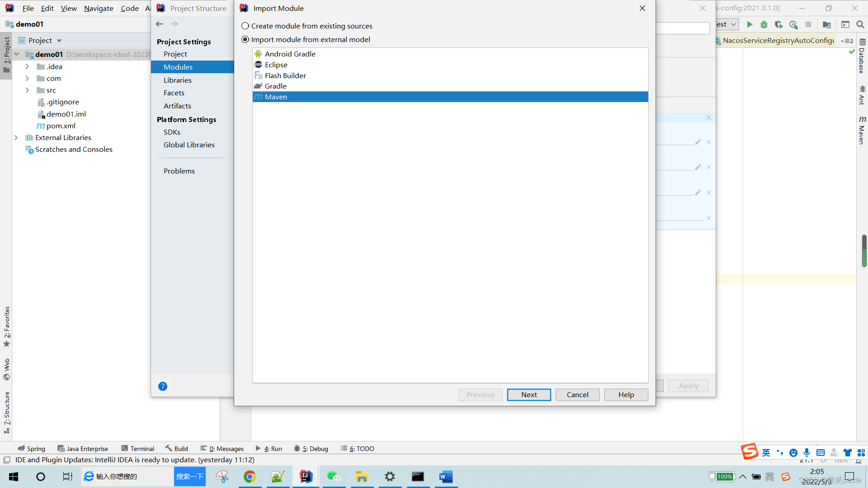Click the Search Everywhere magnifier
Image resolution: width=868 pixels, height=488 pixels.
click(860, 24)
